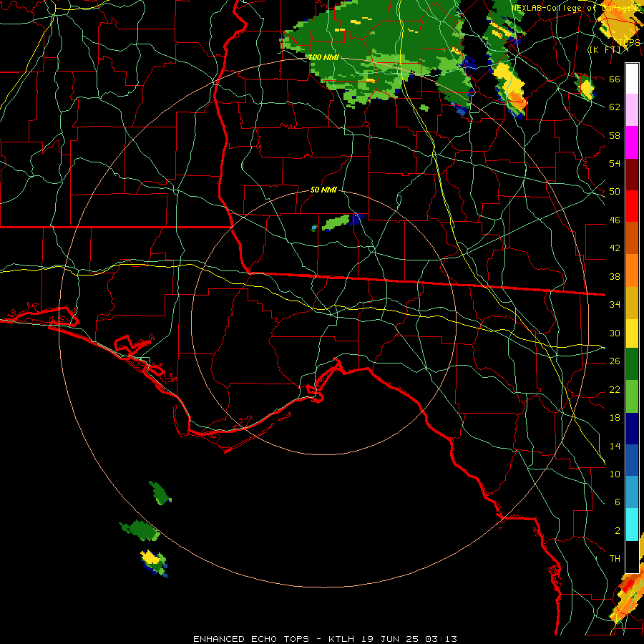Click the "50 NMI" range ring label
This screenshot has height=644, width=644.
click(x=323, y=190)
